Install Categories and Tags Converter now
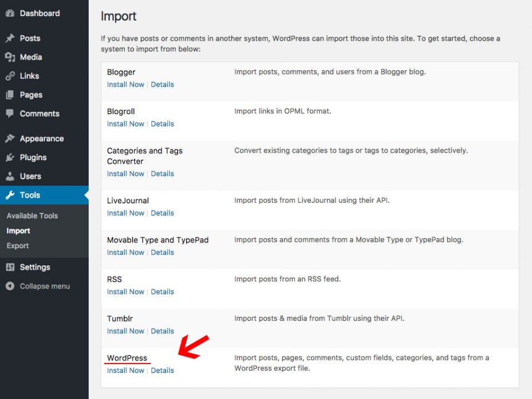532x399 pixels. pos(125,174)
